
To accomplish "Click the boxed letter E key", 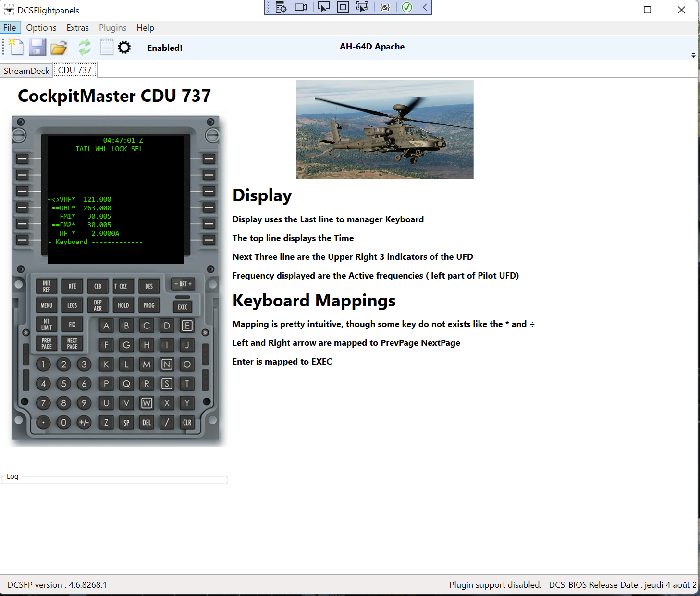I will pos(187,326).
